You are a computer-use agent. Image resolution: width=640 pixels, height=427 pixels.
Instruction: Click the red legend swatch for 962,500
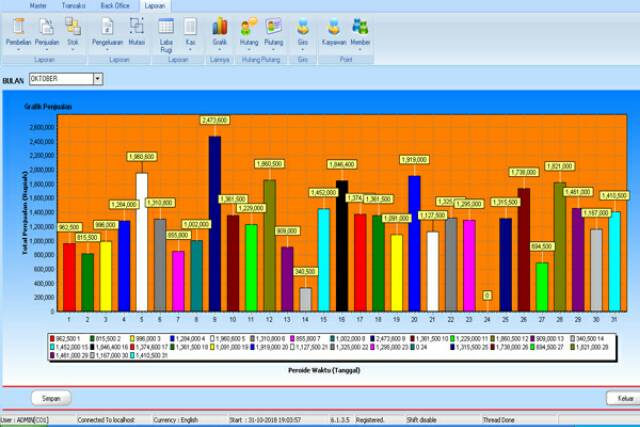pyautogui.click(x=52, y=339)
